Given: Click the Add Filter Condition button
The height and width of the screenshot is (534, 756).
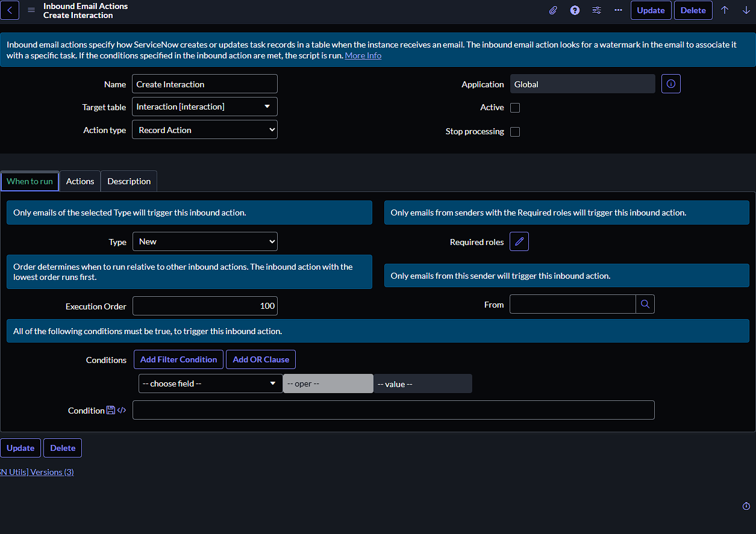Looking at the screenshot, I should coord(178,359).
